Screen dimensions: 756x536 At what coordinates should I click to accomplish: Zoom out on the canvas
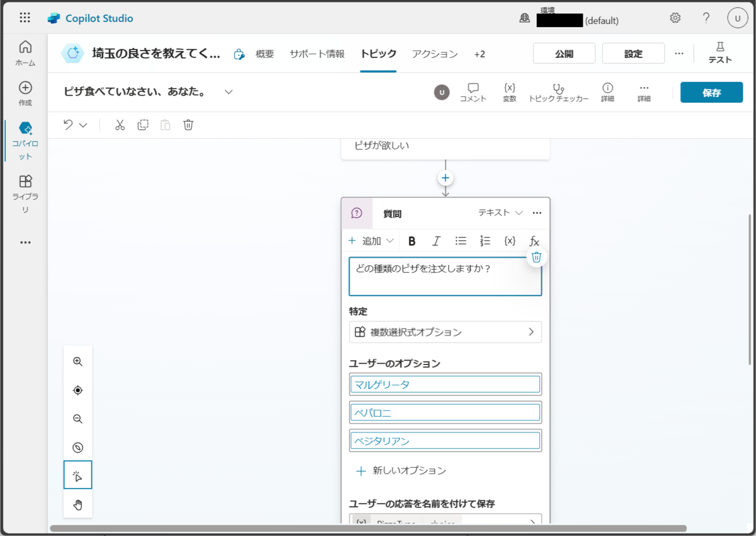78,419
